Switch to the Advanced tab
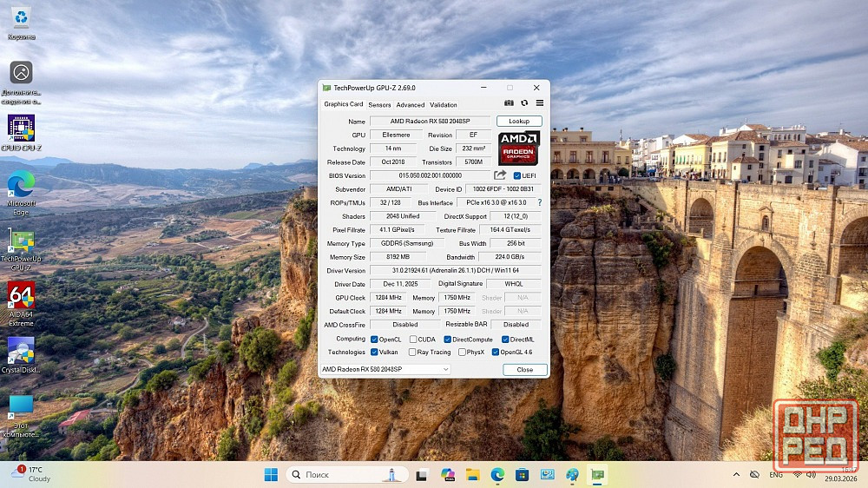Image resolution: width=868 pixels, height=488 pixels. pos(411,104)
